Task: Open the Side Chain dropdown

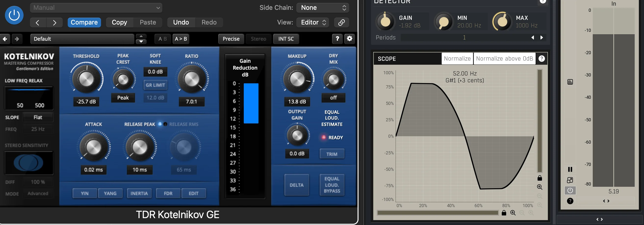Action: pos(322,8)
